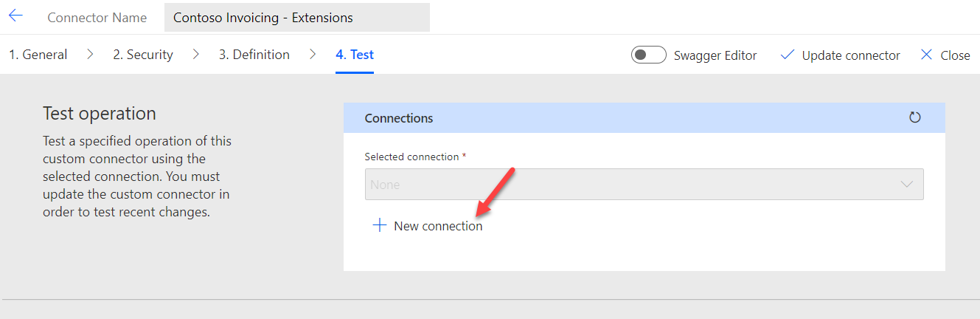Expand the dropdown arrow showing None
980x319 pixels.
tap(907, 185)
